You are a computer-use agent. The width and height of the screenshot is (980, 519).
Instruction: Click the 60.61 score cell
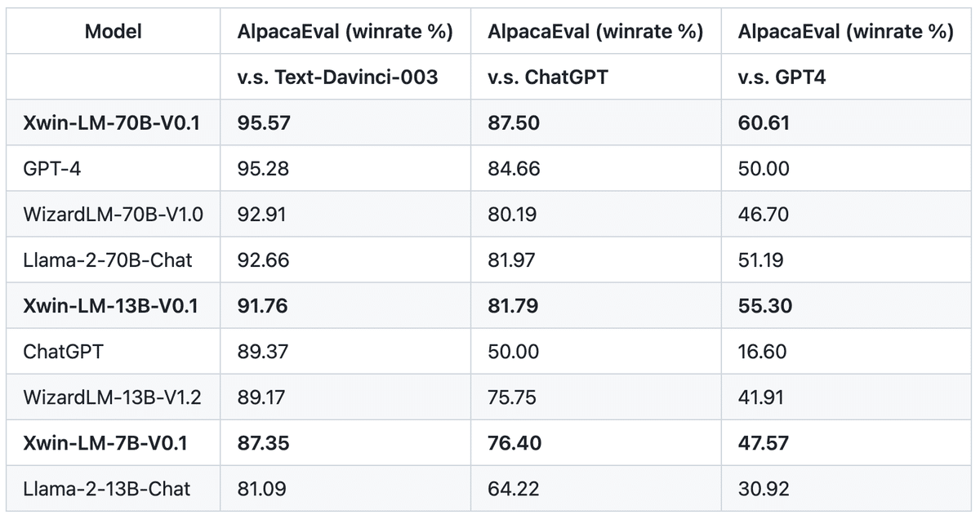click(763, 123)
